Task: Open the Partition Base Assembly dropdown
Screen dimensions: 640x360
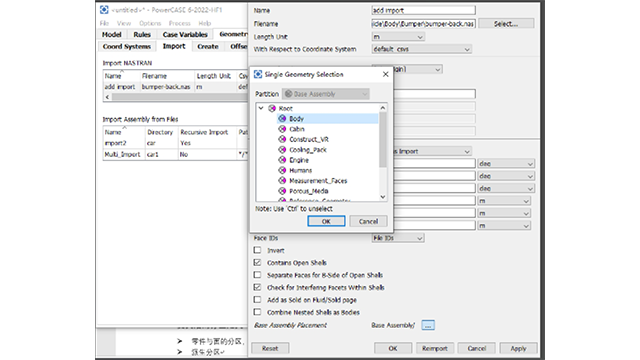Action: tap(326, 94)
